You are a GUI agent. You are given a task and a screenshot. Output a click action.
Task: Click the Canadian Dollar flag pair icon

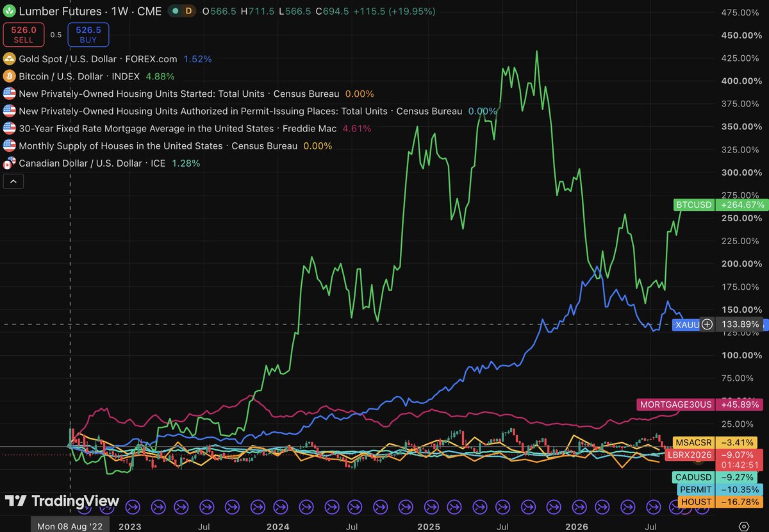coord(9,163)
